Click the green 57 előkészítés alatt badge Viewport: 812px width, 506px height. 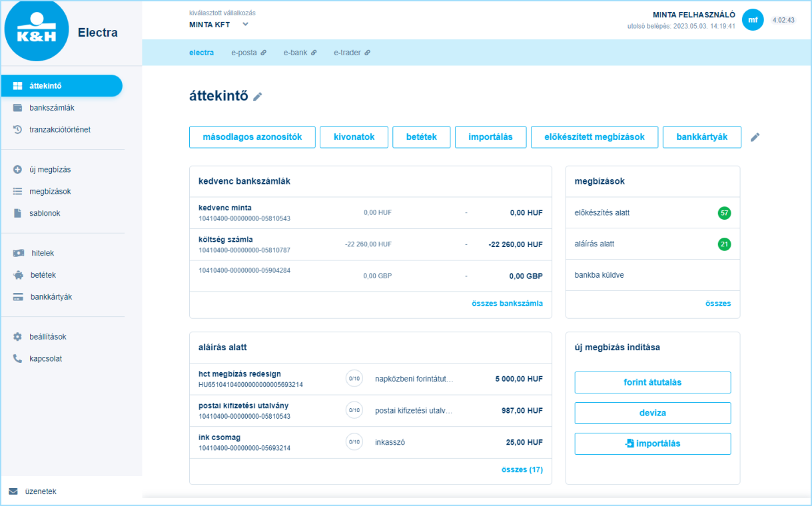tap(724, 213)
